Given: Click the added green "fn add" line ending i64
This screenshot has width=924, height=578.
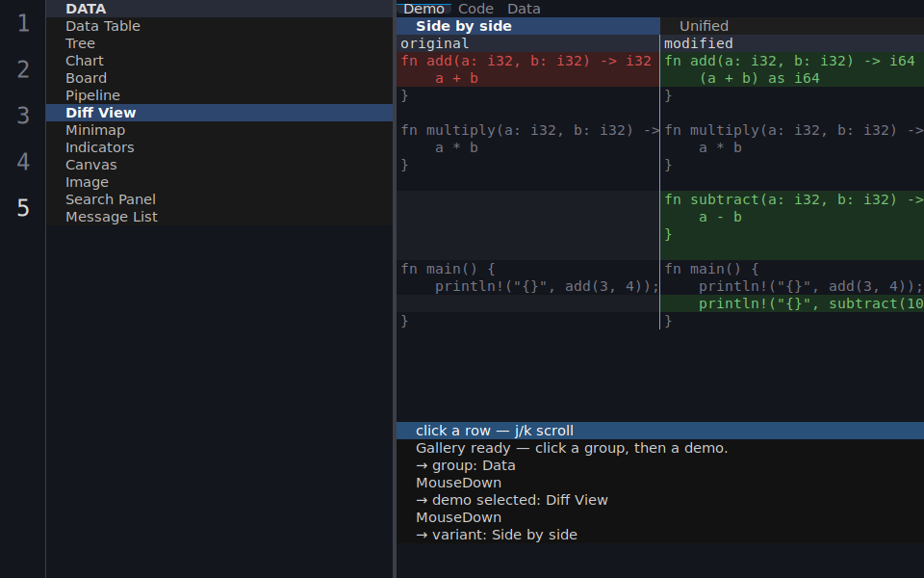Looking at the screenshot, I should [x=792, y=61].
